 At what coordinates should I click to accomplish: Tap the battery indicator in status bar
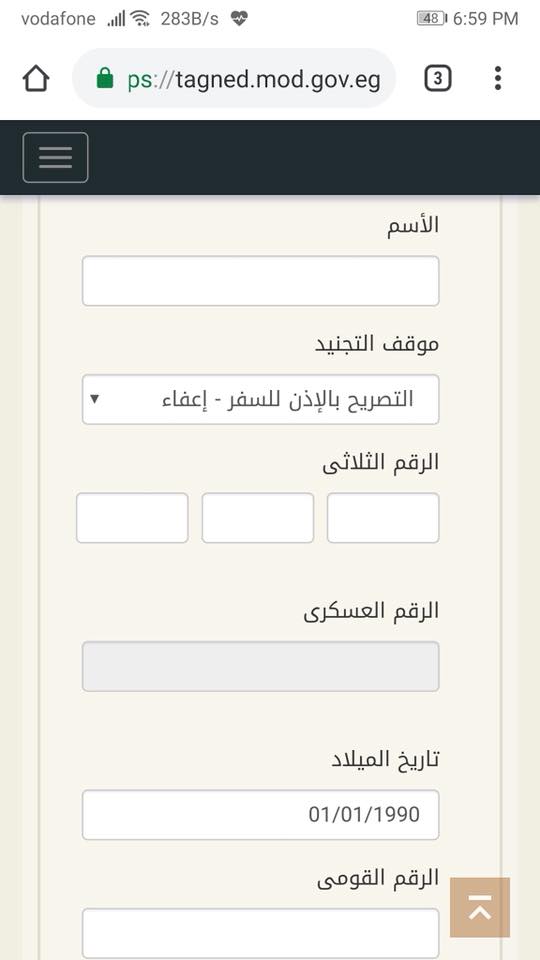tap(432, 19)
